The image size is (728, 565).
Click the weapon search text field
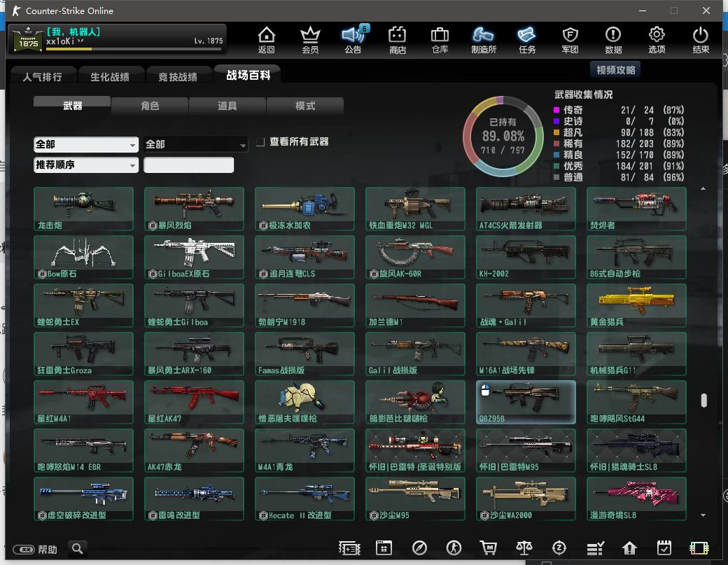(188, 165)
